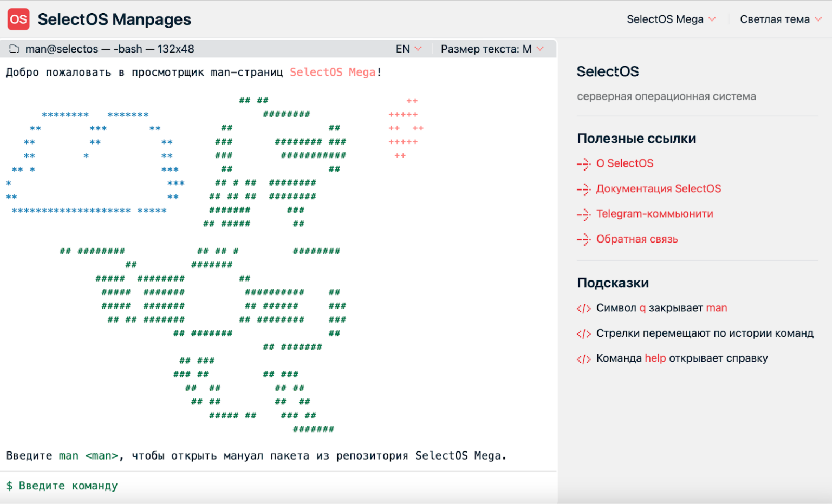Click arrow icon beside Telegram-коммьюнити
The width and height of the screenshot is (832, 504).
[584, 215]
